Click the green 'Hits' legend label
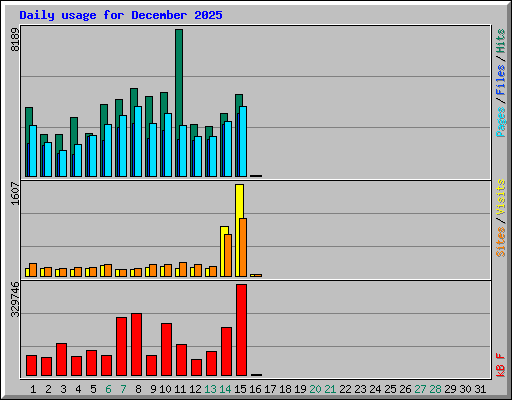Viewport: 512px width, 400px height. pyautogui.click(x=501, y=41)
